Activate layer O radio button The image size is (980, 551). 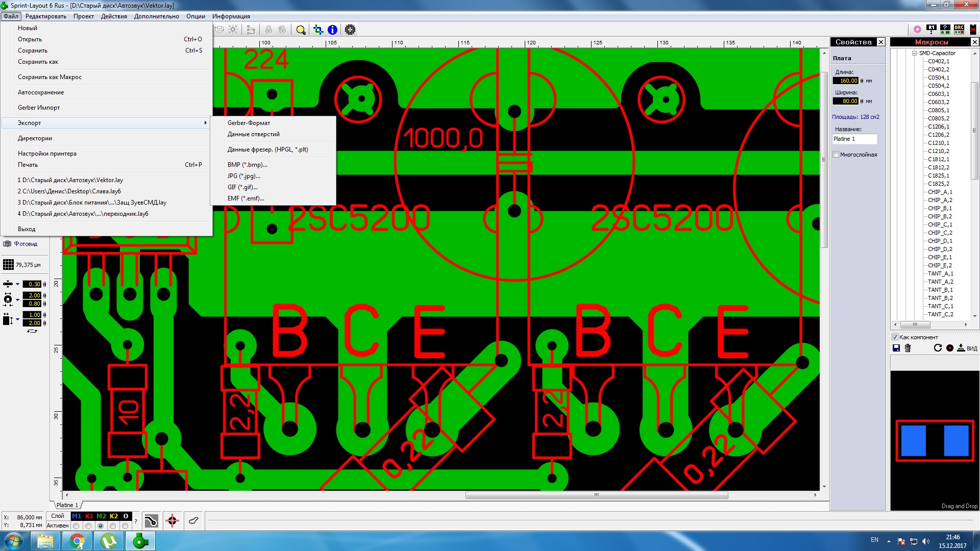[x=125, y=526]
